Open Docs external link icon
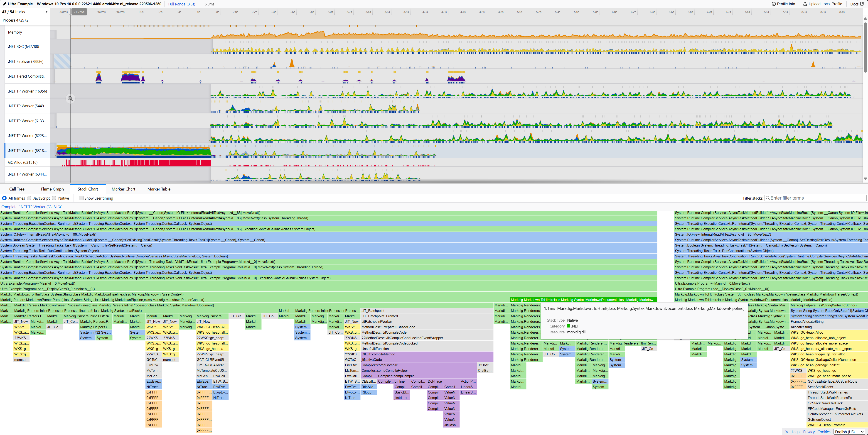 click(862, 4)
